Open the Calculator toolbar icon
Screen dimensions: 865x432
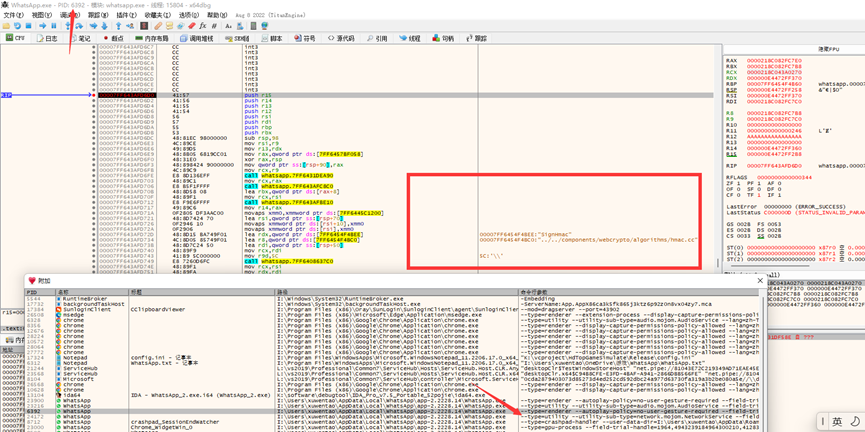click(x=253, y=26)
